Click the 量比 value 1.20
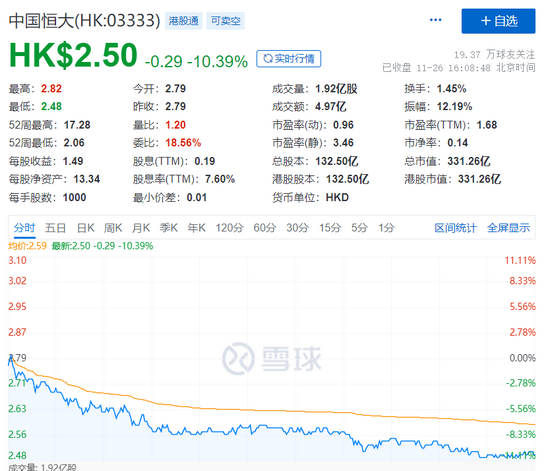Image resolution: width=550 pixels, height=471 pixels. [x=175, y=125]
